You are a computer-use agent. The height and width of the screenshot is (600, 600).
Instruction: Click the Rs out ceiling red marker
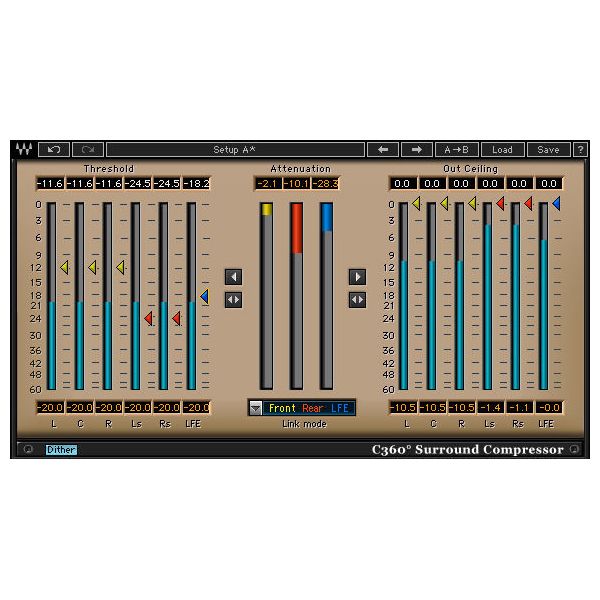528,203
